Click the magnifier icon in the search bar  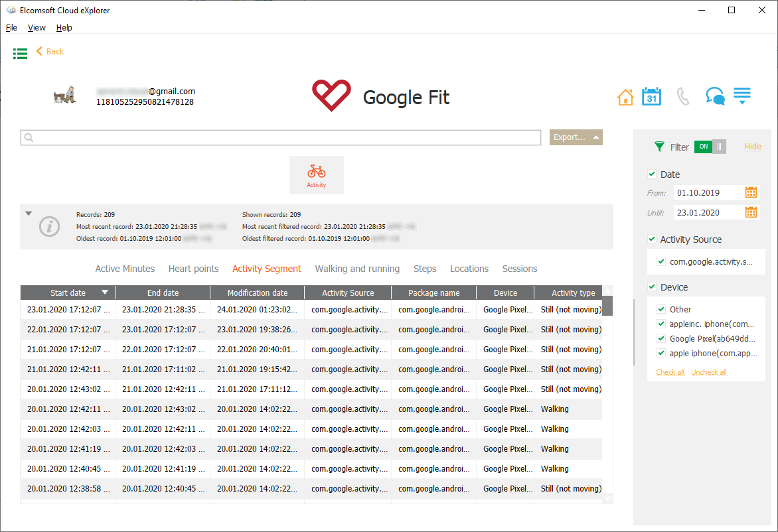pyautogui.click(x=27, y=137)
